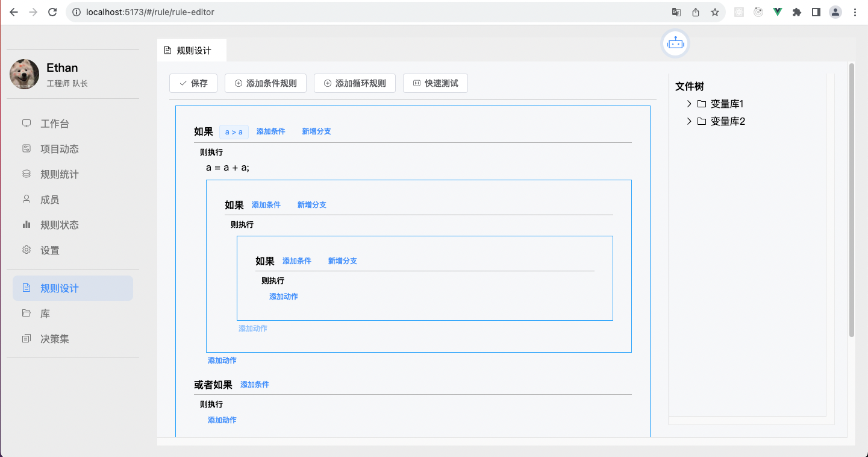Viewport: 868px width, 457px height.
Task: Click the browser address bar URL
Action: pyautogui.click(x=150, y=12)
